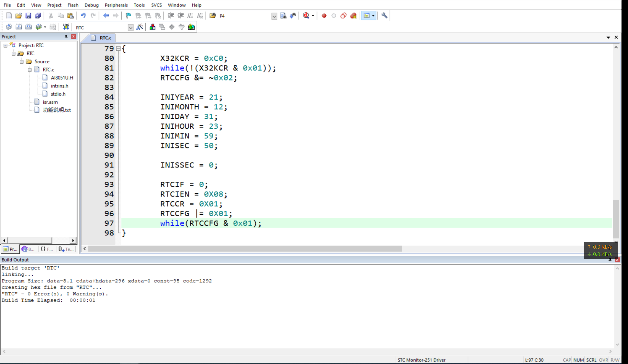Open the Peripherals menu
628x364 pixels.
[116, 5]
